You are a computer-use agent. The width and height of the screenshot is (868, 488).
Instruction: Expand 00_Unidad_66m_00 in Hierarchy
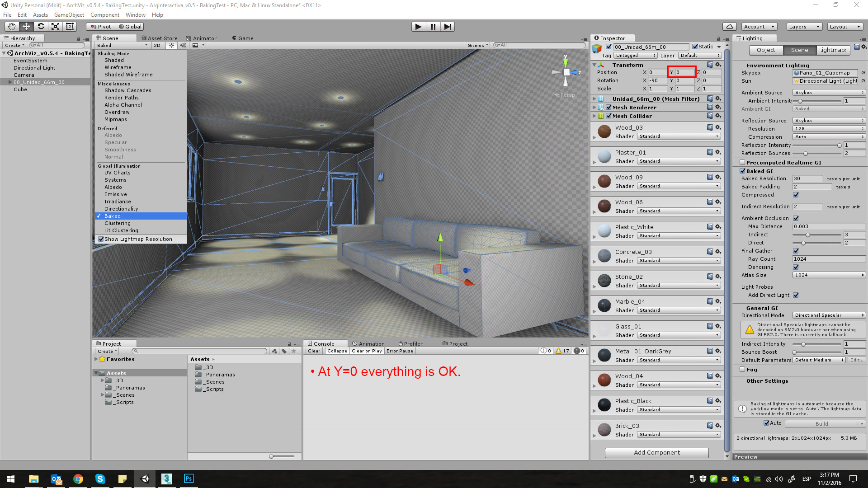coord(10,82)
